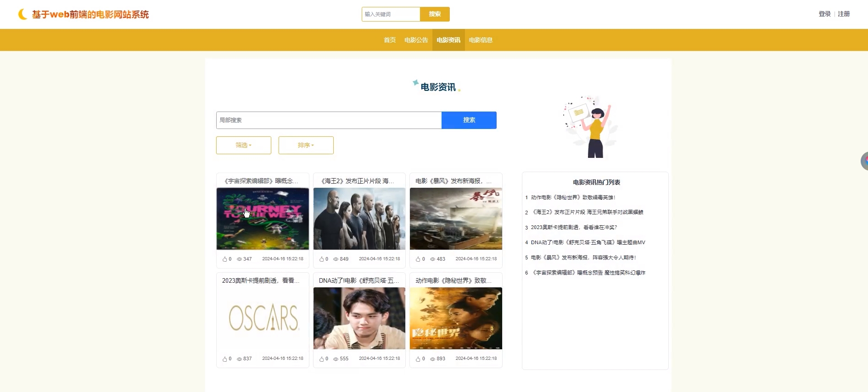Click the views eye icon showing 837
Image resolution: width=868 pixels, height=392 pixels.
click(239, 359)
